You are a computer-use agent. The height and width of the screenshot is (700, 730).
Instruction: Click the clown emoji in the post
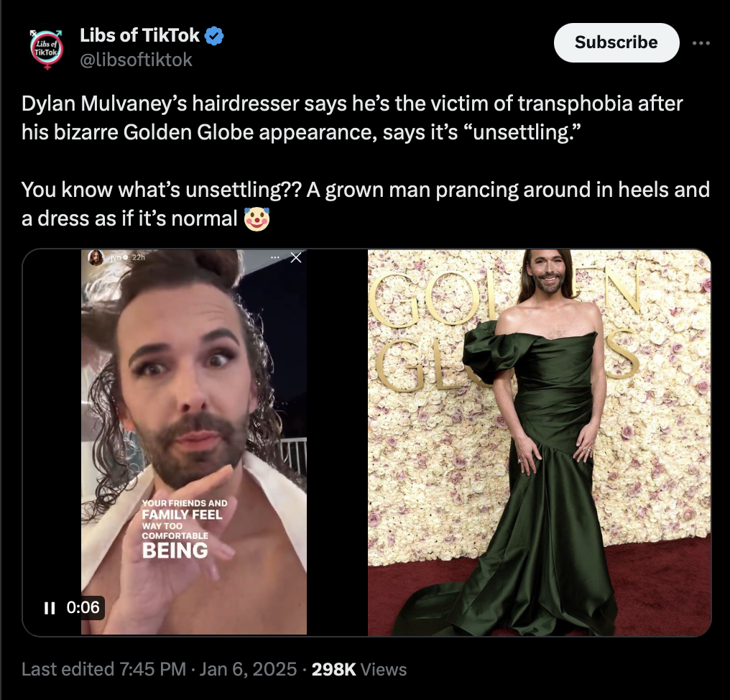point(257,219)
